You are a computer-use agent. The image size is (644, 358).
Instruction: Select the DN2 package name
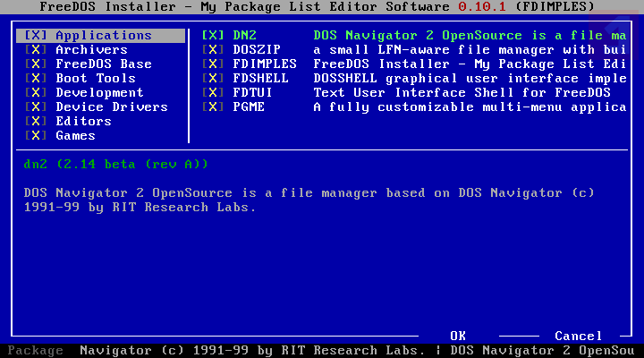point(245,35)
